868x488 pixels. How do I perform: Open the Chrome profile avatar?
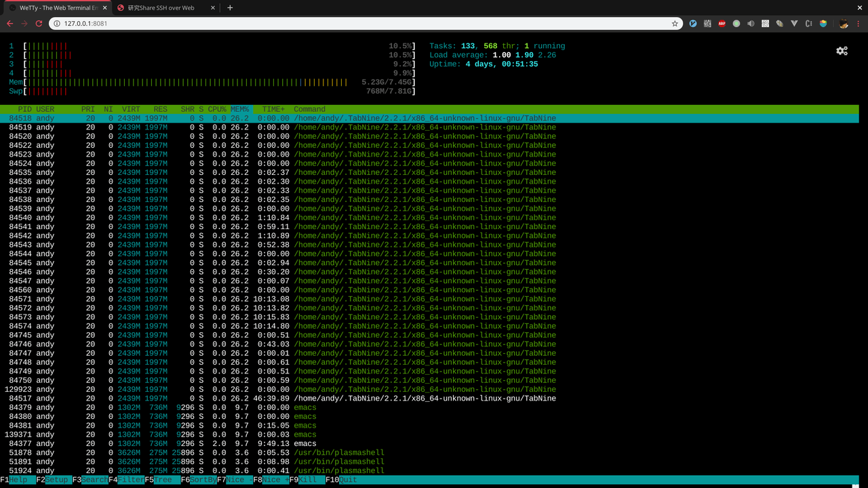coord(843,24)
